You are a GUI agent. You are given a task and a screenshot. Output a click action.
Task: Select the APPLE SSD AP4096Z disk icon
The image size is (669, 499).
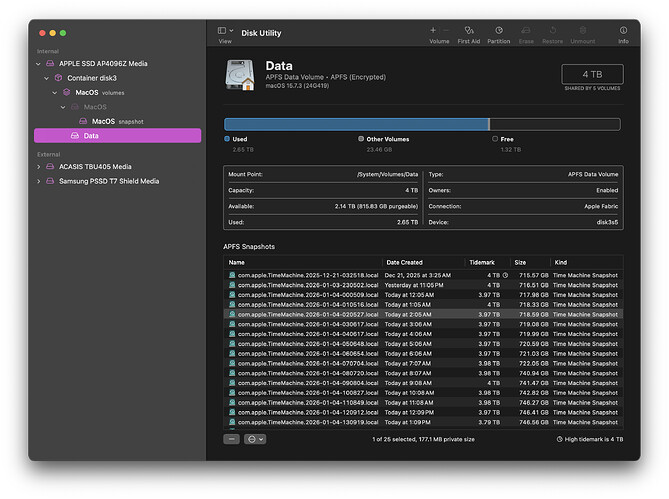pos(51,62)
